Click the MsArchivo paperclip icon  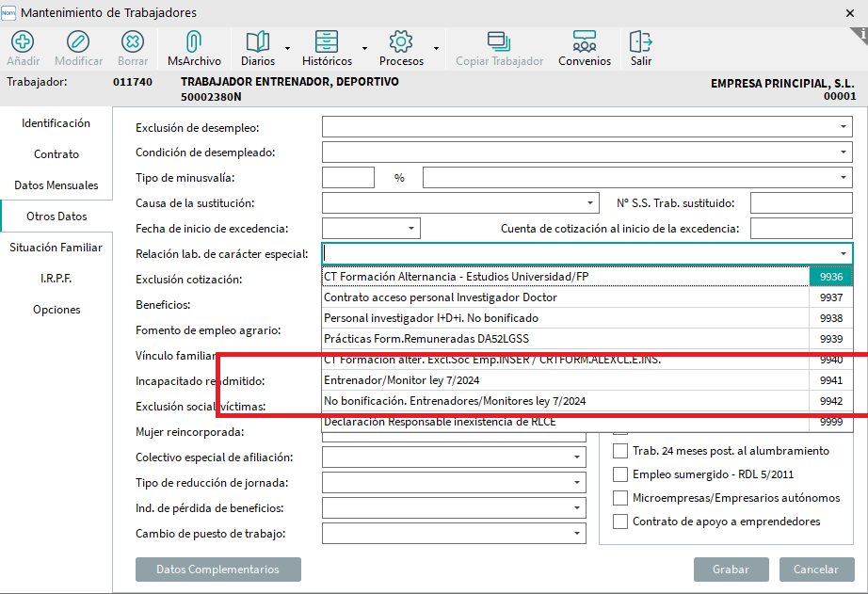(x=194, y=42)
